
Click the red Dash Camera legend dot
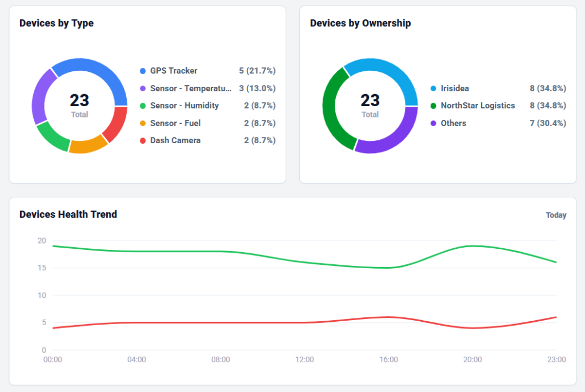click(142, 140)
